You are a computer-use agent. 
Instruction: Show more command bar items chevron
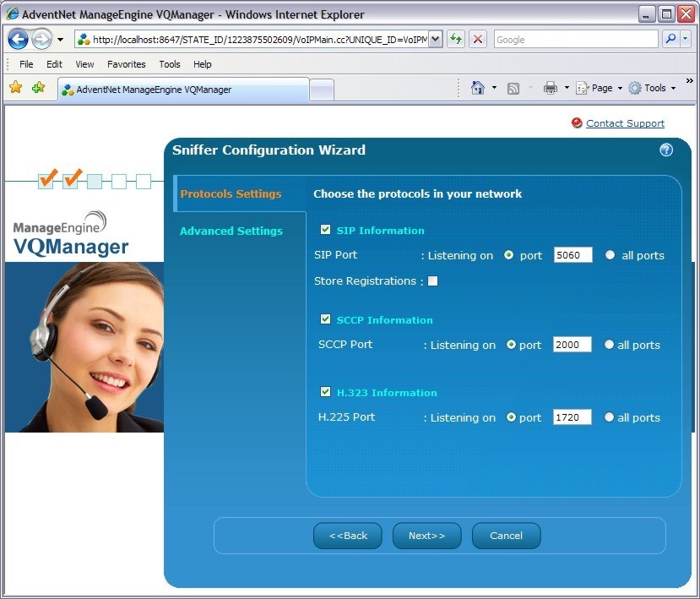[689, 81]
